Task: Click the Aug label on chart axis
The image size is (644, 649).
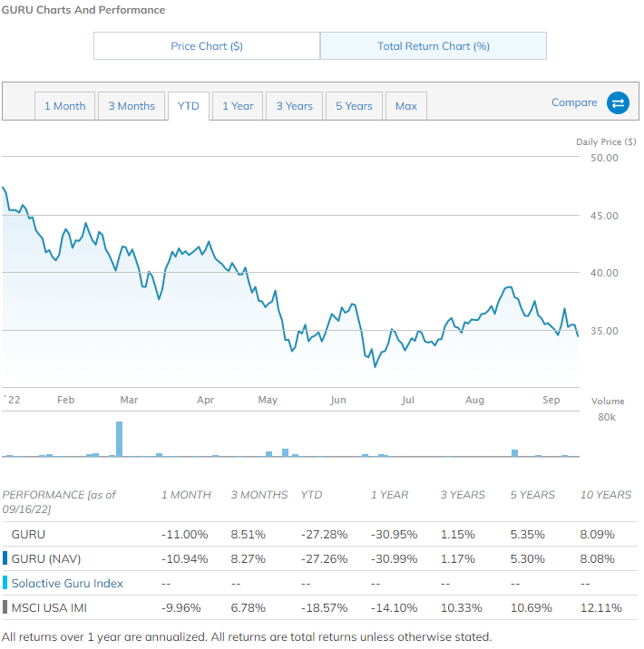Action: [x=474, y=399]
